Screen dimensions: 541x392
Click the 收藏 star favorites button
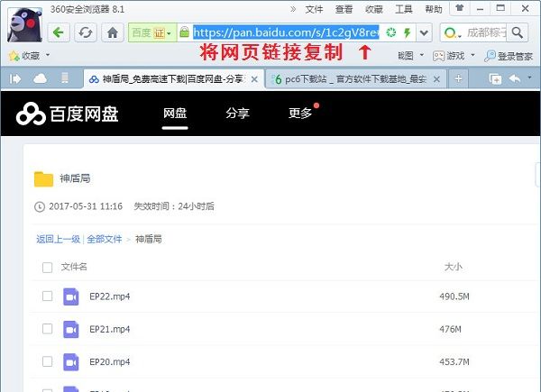tap(24, 56)
